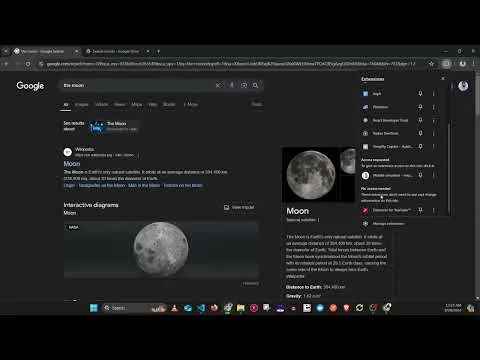480x360 pixels.
Task: Click the address bar URL
Action: point(231,64)
